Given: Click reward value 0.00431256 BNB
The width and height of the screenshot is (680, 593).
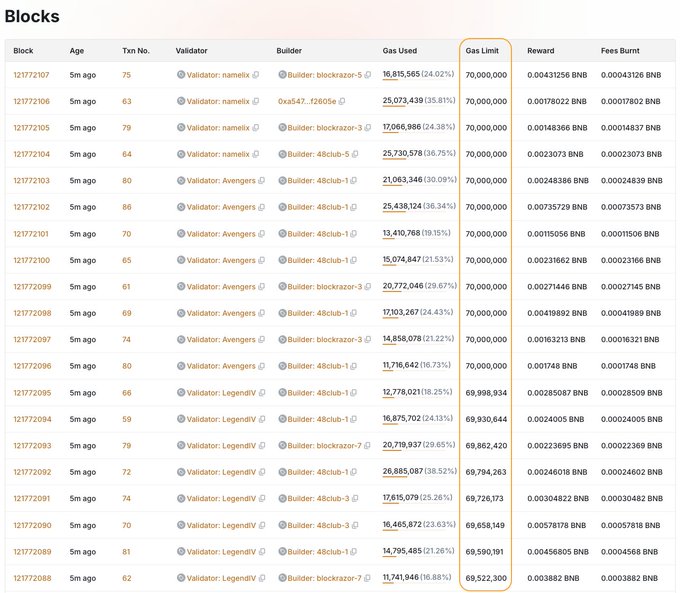Looking at the screenshot, I should (x=557, y=75).
